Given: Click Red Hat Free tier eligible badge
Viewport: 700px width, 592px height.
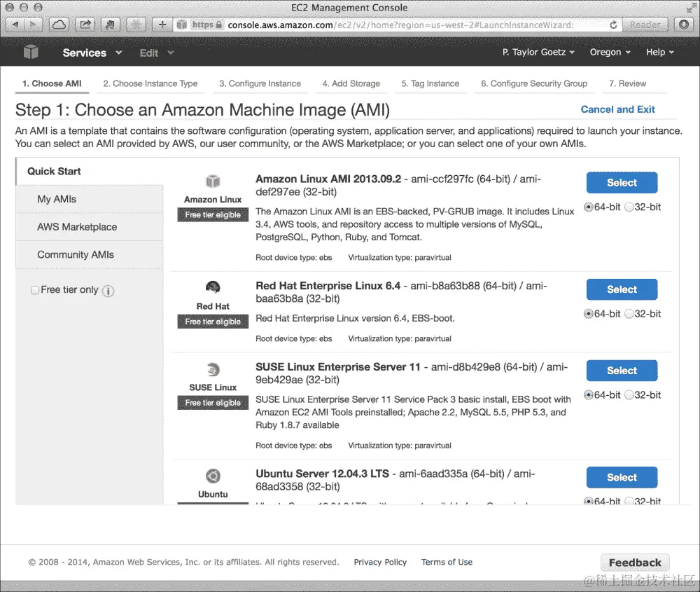Looking at the screenshot, I should point(213,322).
